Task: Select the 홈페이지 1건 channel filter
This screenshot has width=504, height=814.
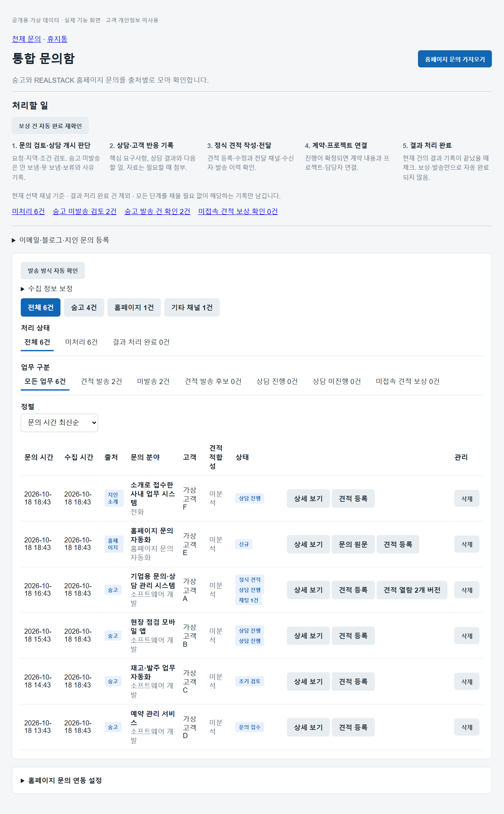Action: click(134, 307)
